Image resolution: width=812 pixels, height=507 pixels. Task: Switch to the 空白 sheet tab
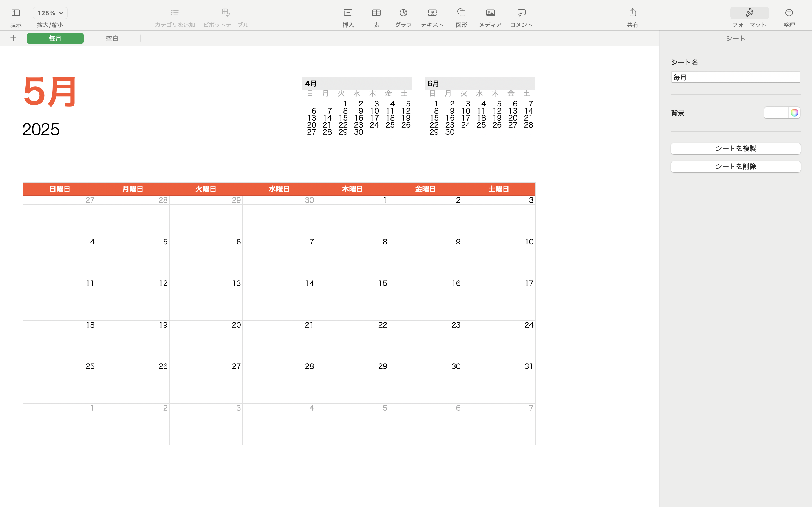click(112, 39)
